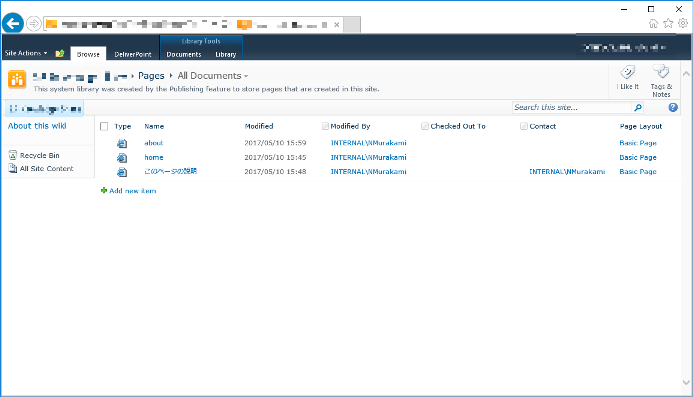Open the Tags & Notes icon
This screenshot has width=693, height=397.
point(661,72)
